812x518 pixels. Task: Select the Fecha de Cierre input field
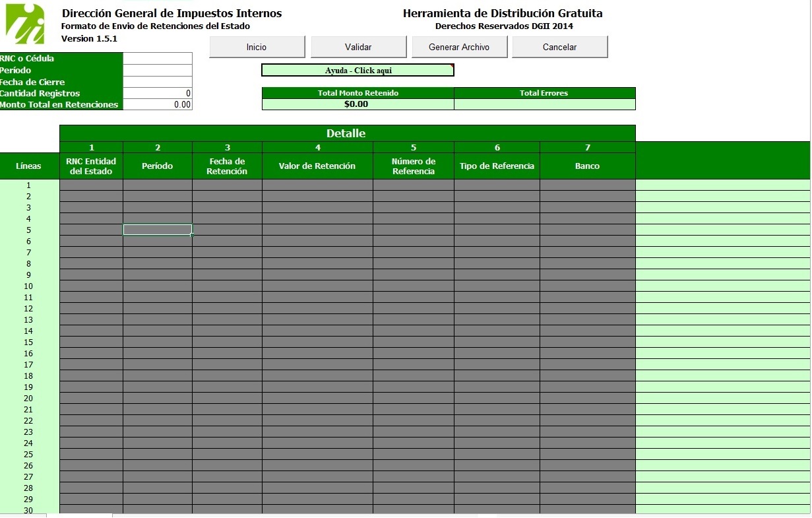157,81
